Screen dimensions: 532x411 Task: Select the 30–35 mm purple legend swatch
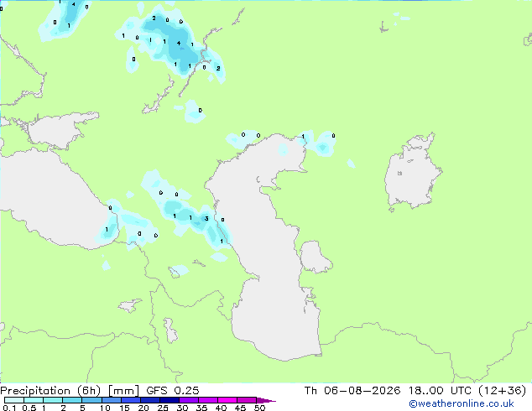189,400
